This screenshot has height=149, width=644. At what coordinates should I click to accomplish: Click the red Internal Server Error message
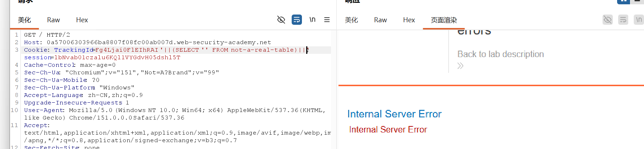point(388,130)
